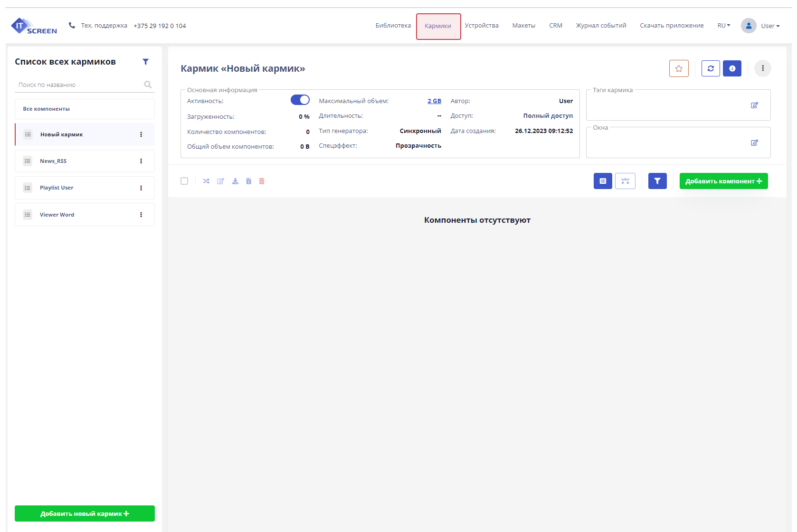This screenshot has height=532, width=797.
Task: Expand the User account menu
Action: point(769,26)
